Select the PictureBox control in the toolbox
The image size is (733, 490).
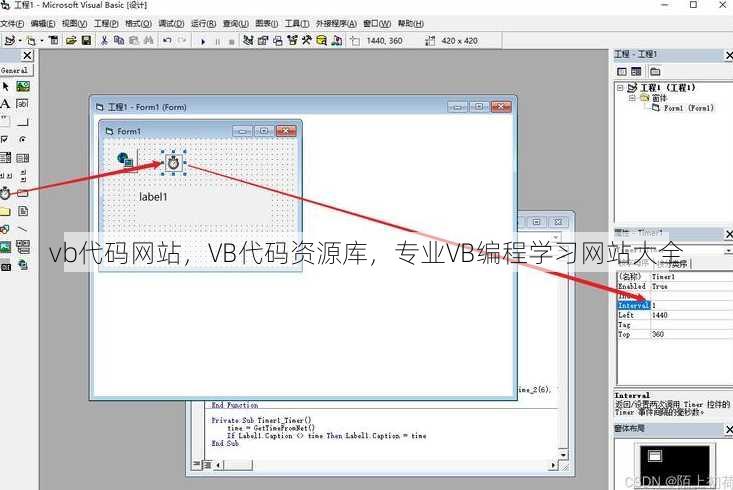click(22, 86)
